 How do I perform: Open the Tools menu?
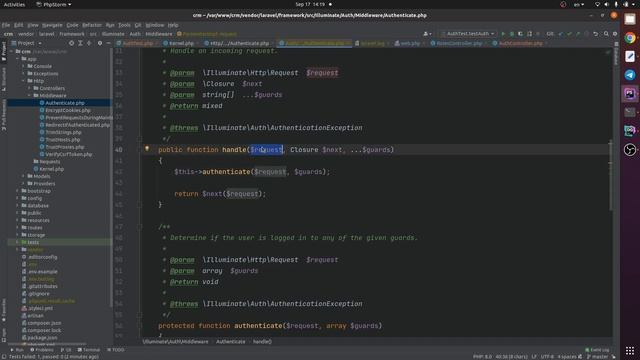pyautogui.click(x=124, y=25)
